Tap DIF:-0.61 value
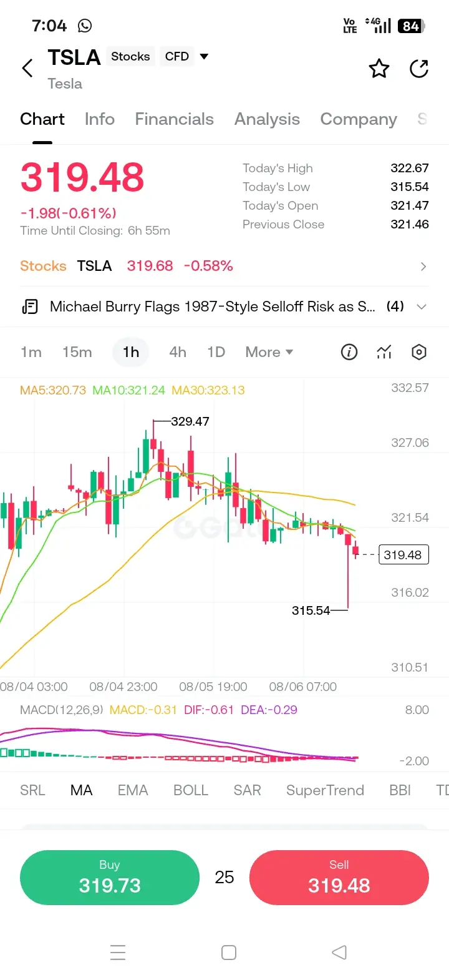 point(209,710)
